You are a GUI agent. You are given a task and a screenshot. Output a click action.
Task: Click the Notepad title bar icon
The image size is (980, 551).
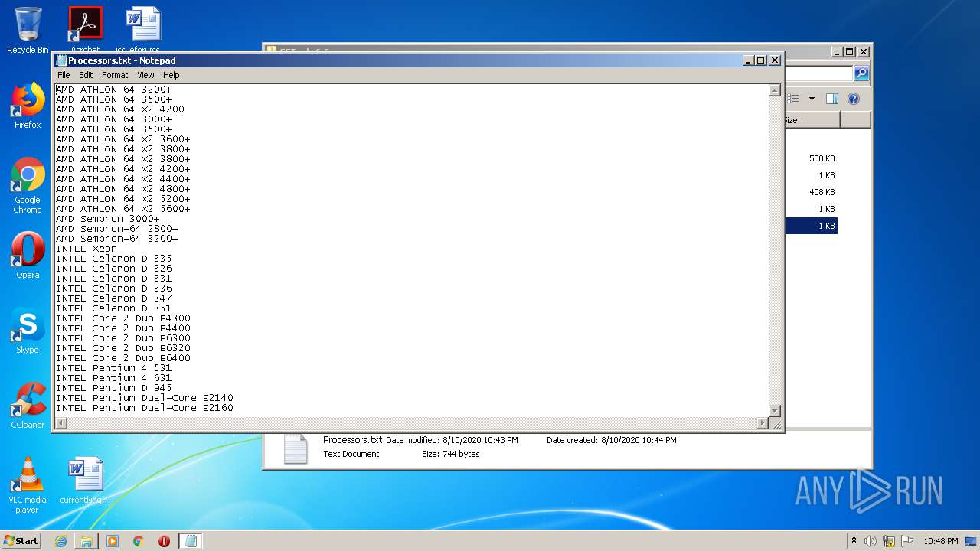pos(62,60)
